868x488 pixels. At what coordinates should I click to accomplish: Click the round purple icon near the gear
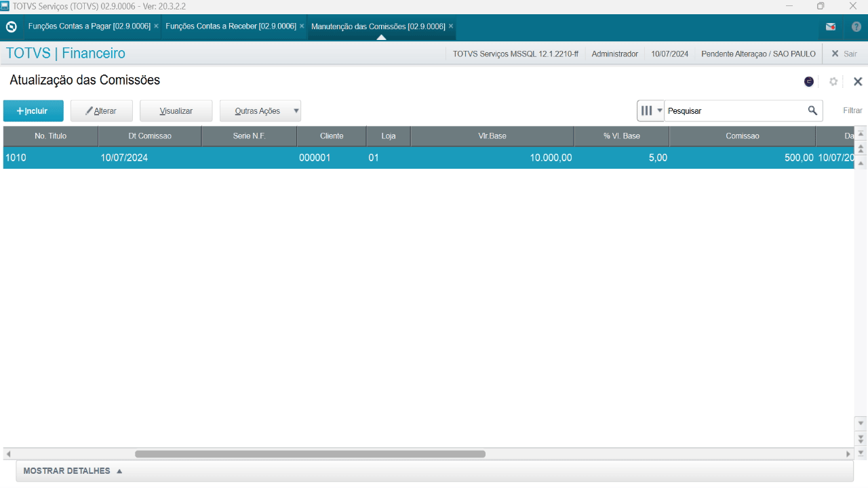click(809, 81)
